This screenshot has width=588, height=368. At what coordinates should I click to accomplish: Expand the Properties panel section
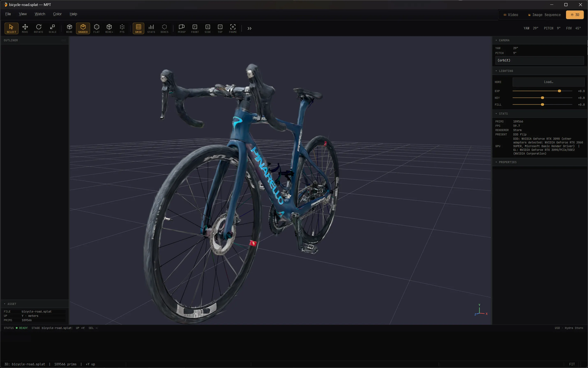coord(540,162)
